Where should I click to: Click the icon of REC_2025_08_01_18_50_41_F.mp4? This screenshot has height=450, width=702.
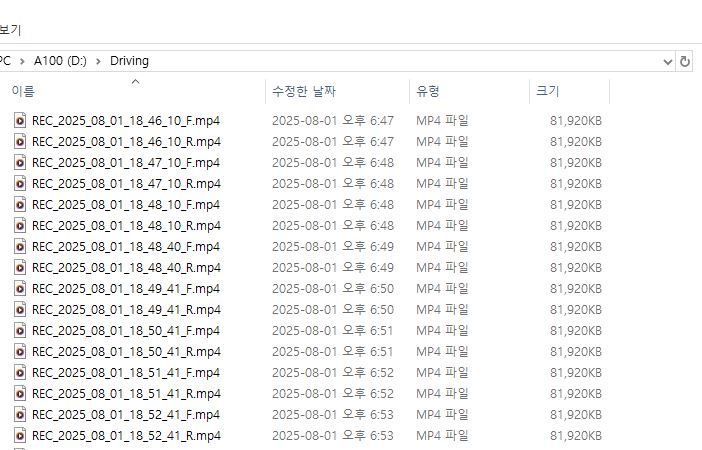[20, 331]
